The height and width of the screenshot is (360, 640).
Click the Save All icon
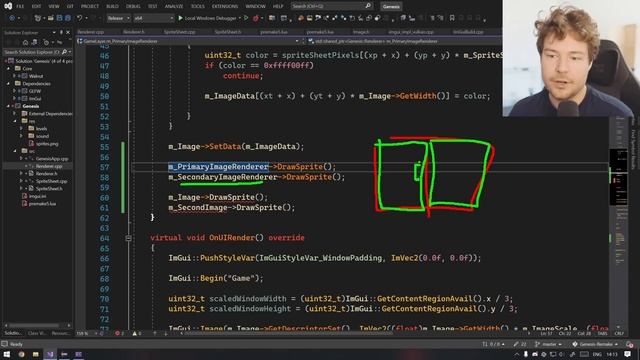click(x=68, y=18)
